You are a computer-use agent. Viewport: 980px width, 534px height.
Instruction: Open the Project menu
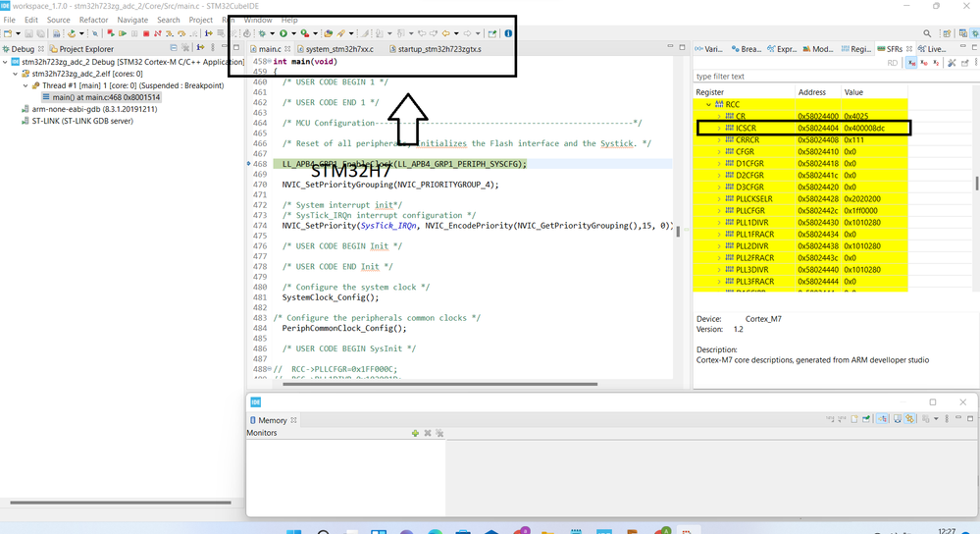201,20
